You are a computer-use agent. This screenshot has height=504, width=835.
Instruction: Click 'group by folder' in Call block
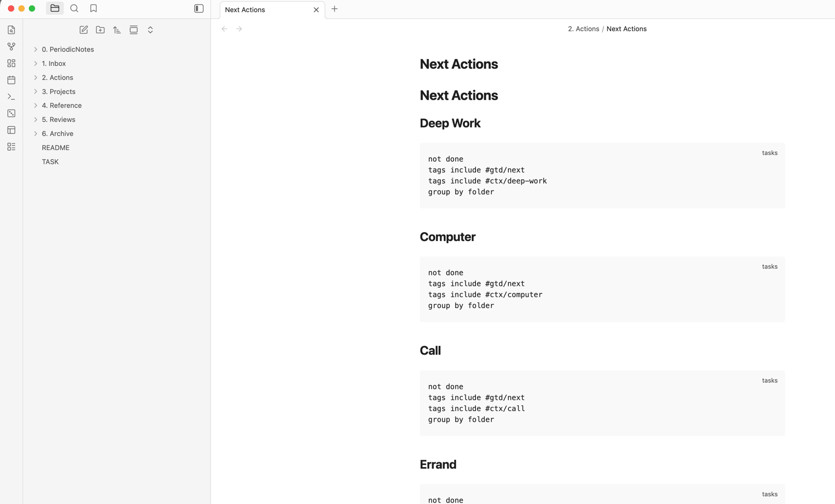tap(461, 419)
